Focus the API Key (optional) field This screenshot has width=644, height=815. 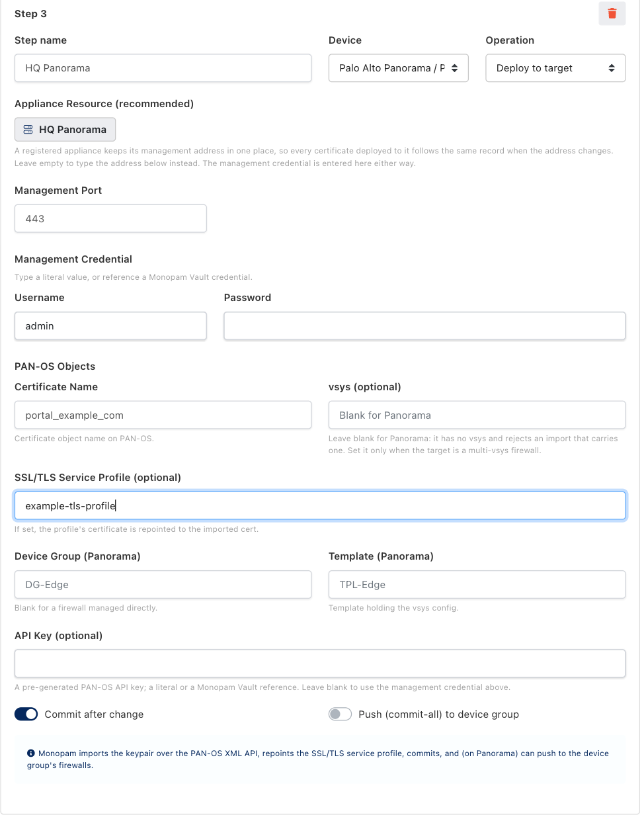(320, 664)
